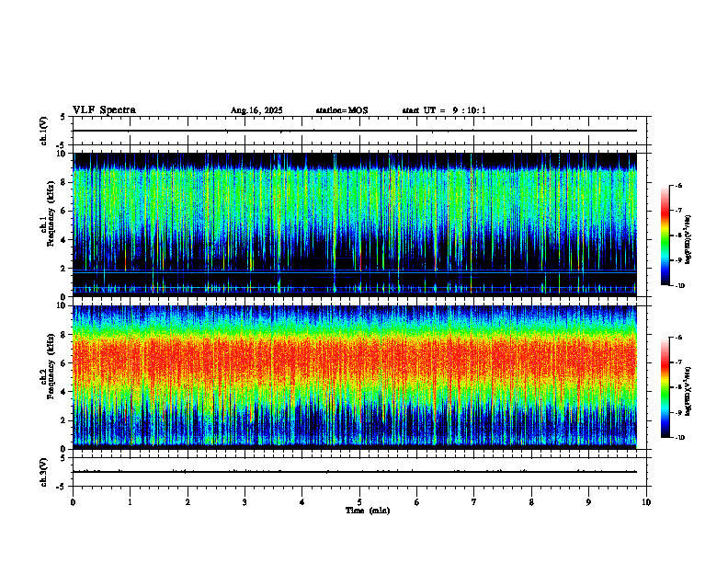Click the "-6" label on ch.1 color bar

[x=678, y=186]
